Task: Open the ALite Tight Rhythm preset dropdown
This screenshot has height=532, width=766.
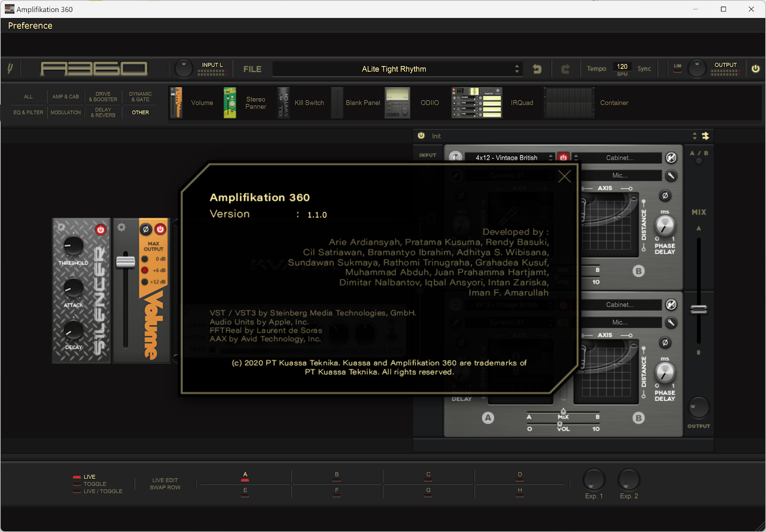Action: (394, 69)
